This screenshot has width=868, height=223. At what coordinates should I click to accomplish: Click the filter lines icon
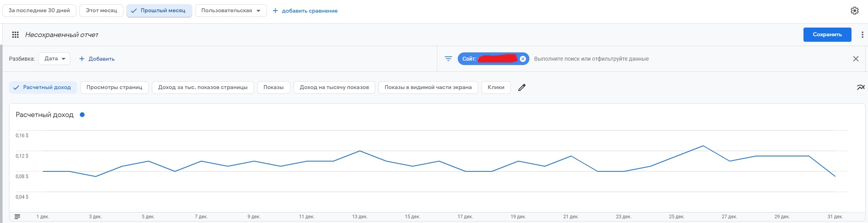448,59
